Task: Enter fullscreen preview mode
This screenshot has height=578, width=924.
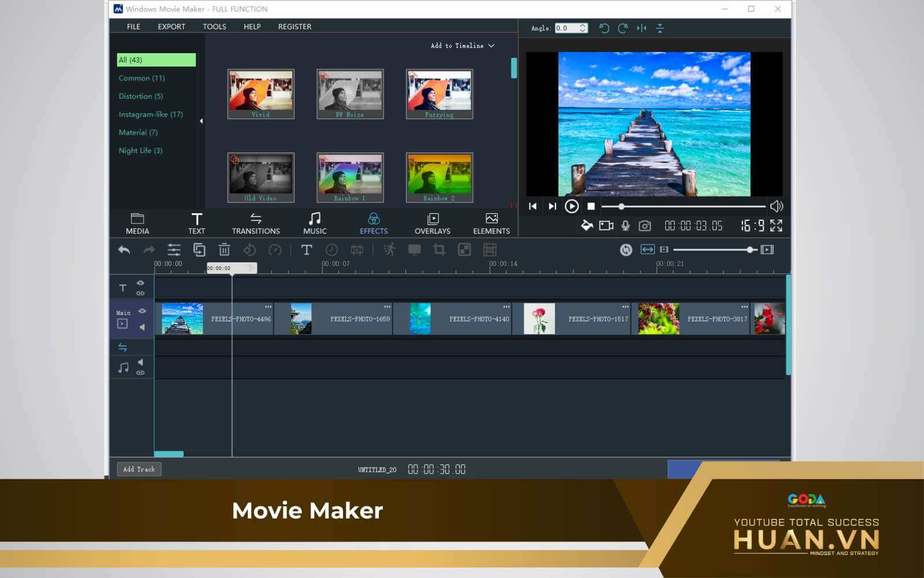Action: 776,225
